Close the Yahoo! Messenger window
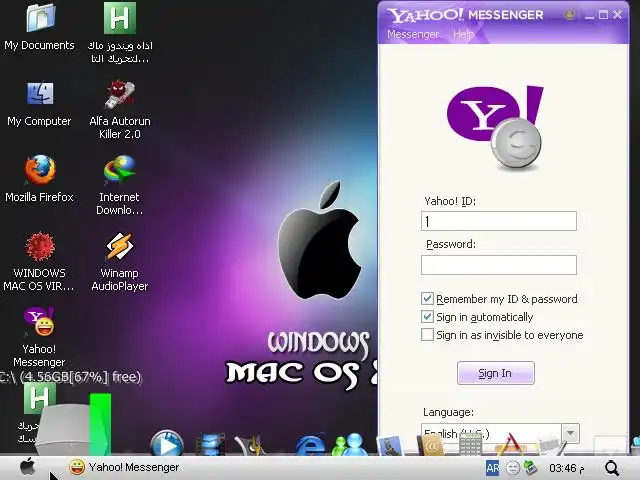640x480 pixels. (618, 15)
